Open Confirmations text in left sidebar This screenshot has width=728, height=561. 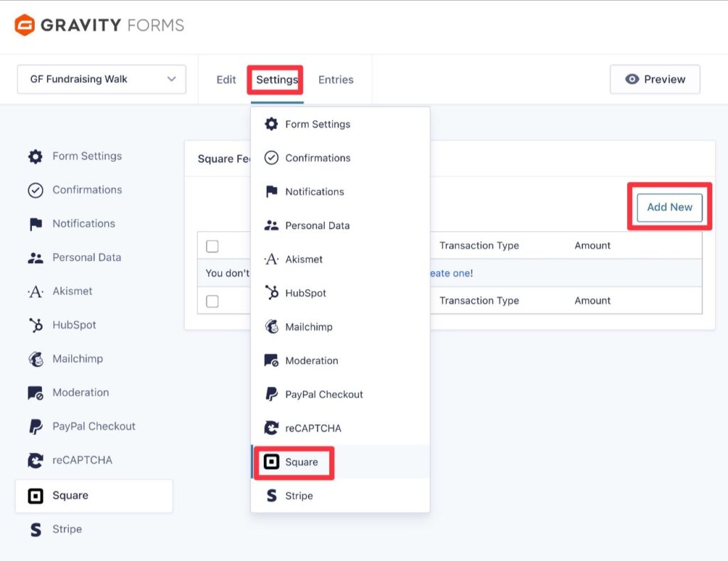click(87, 189)
